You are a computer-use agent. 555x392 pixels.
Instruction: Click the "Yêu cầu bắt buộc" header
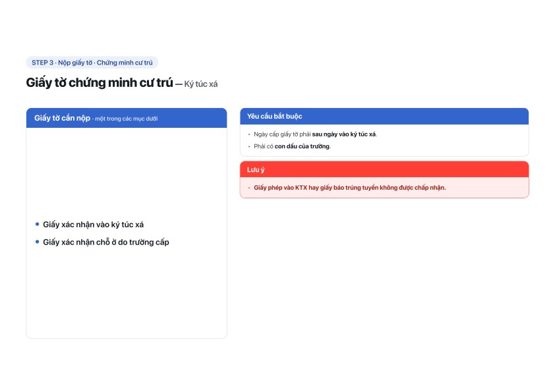click(384, 117)
